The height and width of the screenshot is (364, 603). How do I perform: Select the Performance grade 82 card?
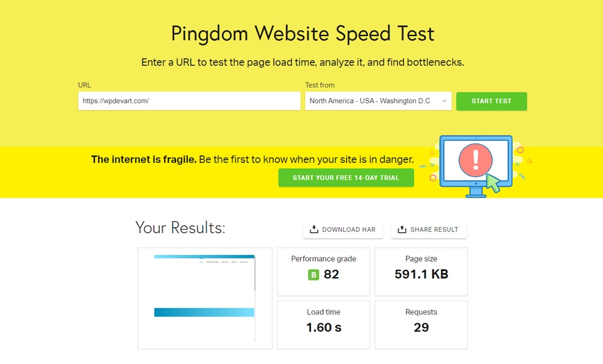323,272
